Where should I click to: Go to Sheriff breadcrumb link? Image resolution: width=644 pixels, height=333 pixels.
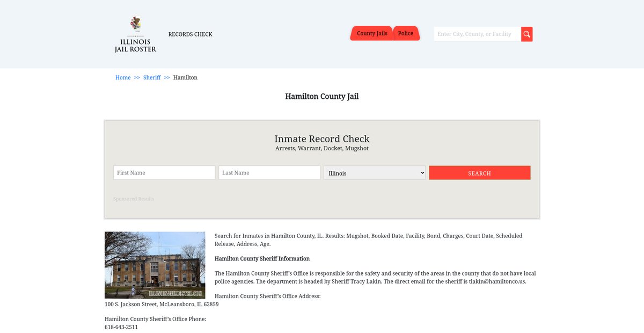coord(152,78)
